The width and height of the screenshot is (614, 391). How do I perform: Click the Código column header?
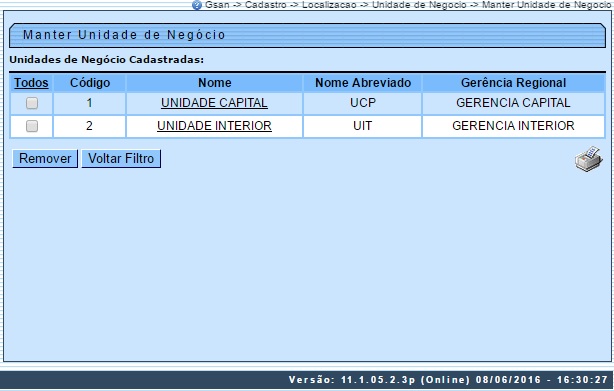(x=90, y=83)
